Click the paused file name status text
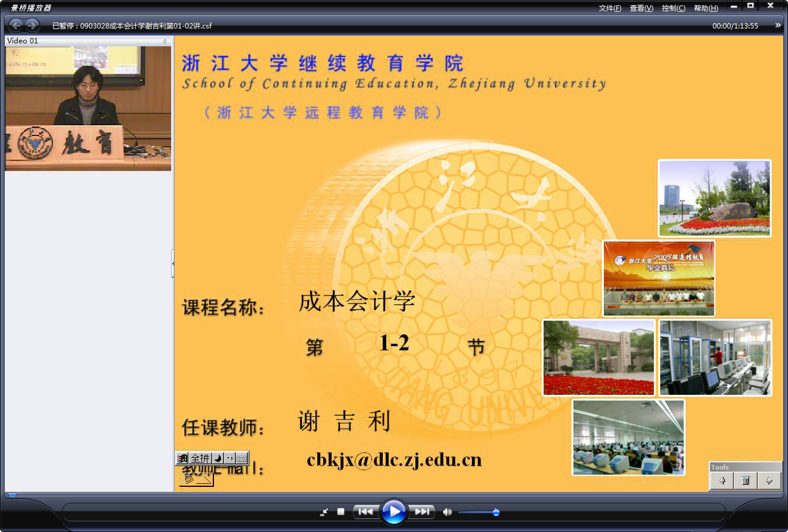788x532 pixels. (x=132, y=26)
